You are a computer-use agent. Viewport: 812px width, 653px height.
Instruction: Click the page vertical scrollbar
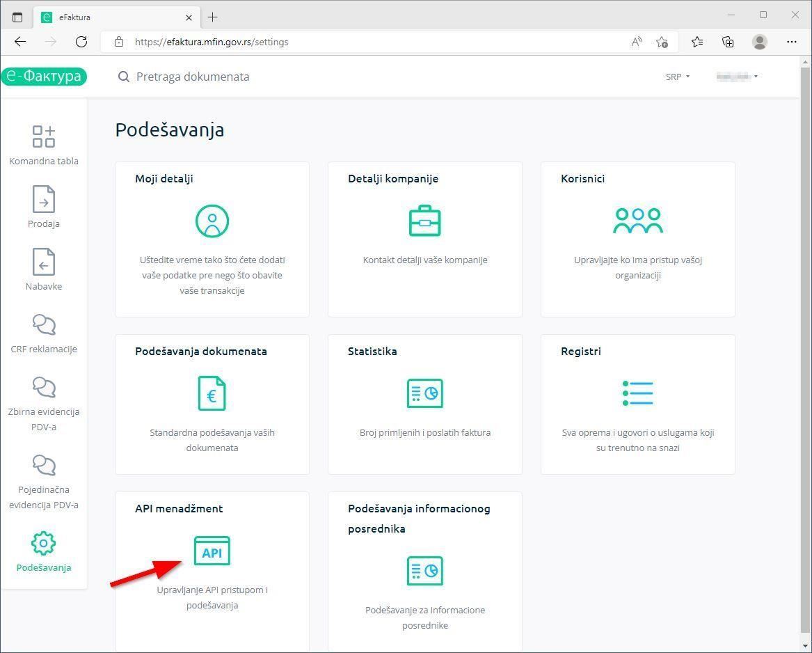pyautogui.click(x=805, y=348)
